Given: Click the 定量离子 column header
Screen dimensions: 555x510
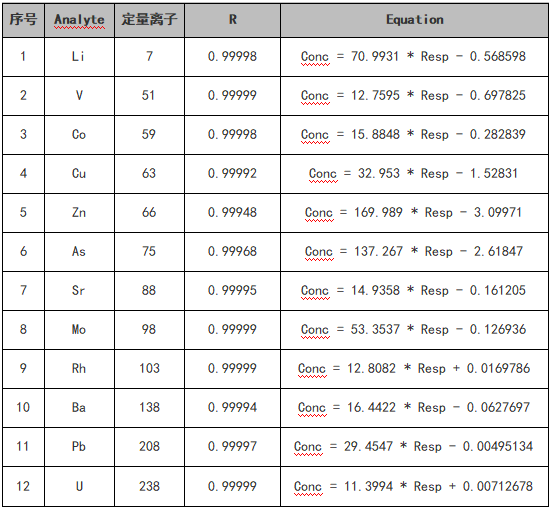Looking at the screenshot, I should pos(149,20).
